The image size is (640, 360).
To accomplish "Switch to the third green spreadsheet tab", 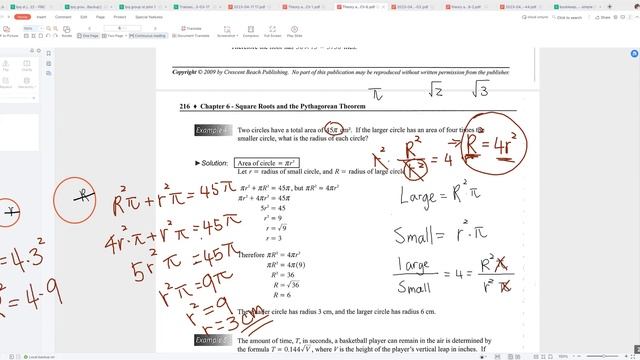I will tap(140, 7).
